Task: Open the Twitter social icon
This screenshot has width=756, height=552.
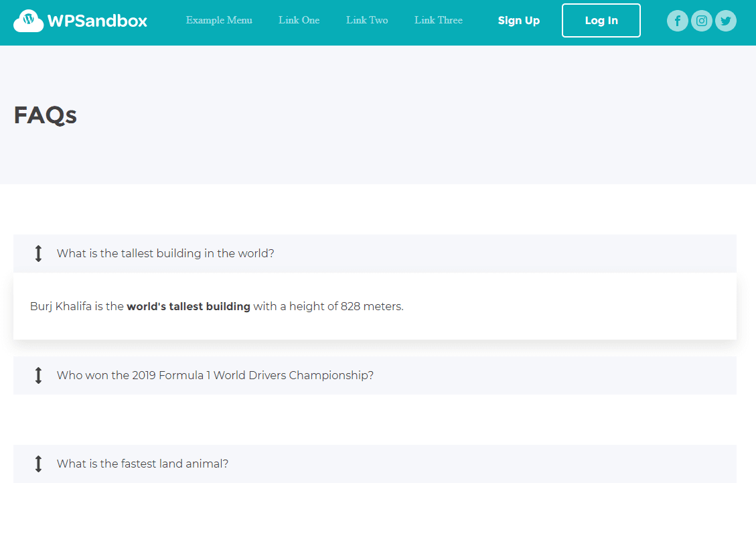Action: pos(726,21)
